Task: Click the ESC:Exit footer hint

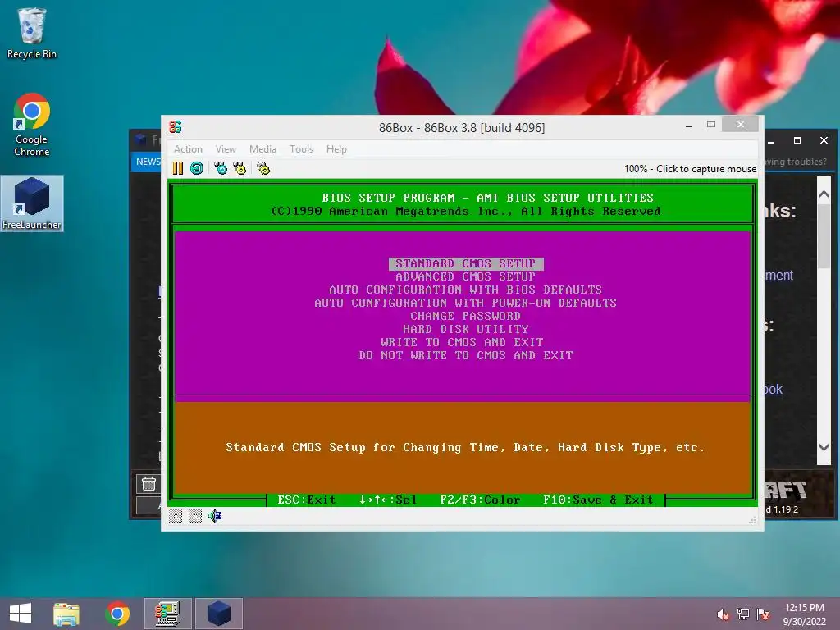Action: click(x=307, y=500)
